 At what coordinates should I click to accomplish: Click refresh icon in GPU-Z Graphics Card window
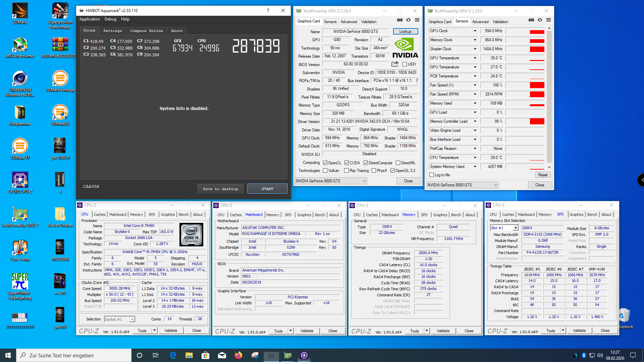(x=408, y=20)
